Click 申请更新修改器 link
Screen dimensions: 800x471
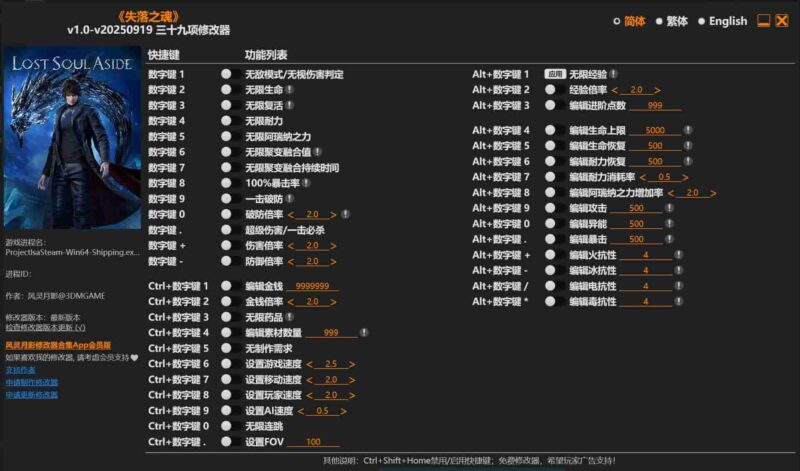click(32, 394)
